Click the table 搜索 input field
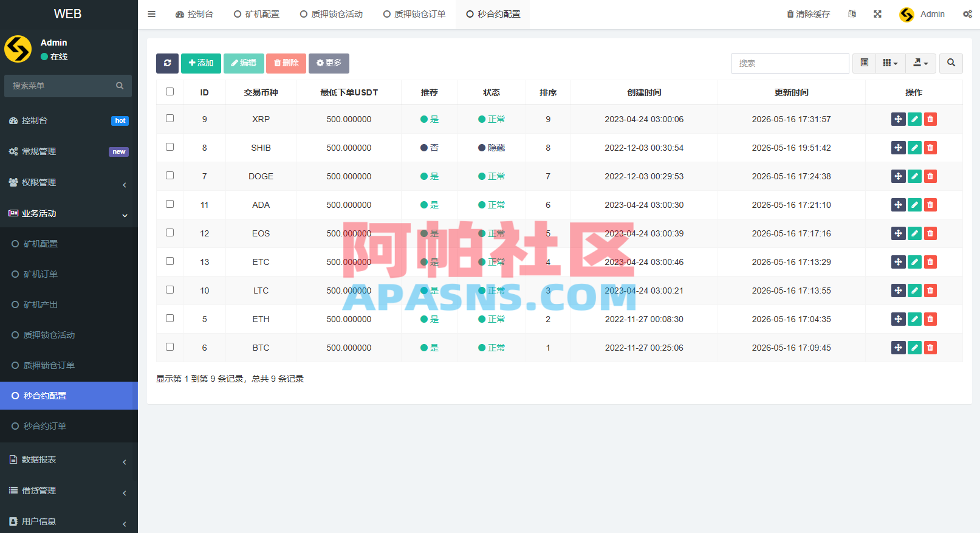Screen dimensions: 980x533 [x=790, y=63]
